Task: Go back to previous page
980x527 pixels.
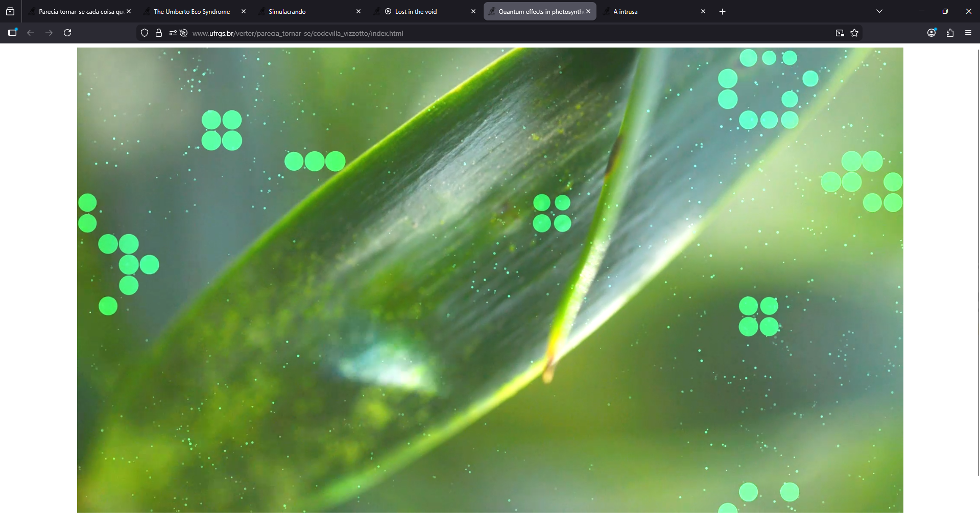Action: point(31,33)
